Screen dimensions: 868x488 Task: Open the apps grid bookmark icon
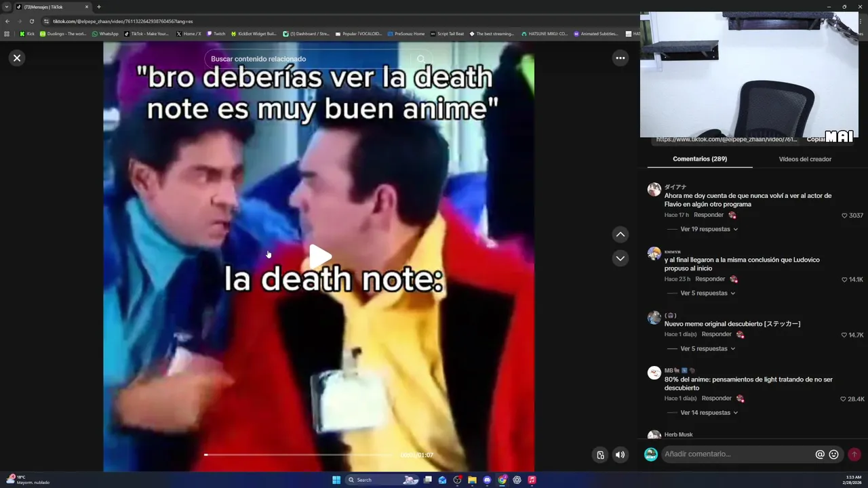click(7, 33)
